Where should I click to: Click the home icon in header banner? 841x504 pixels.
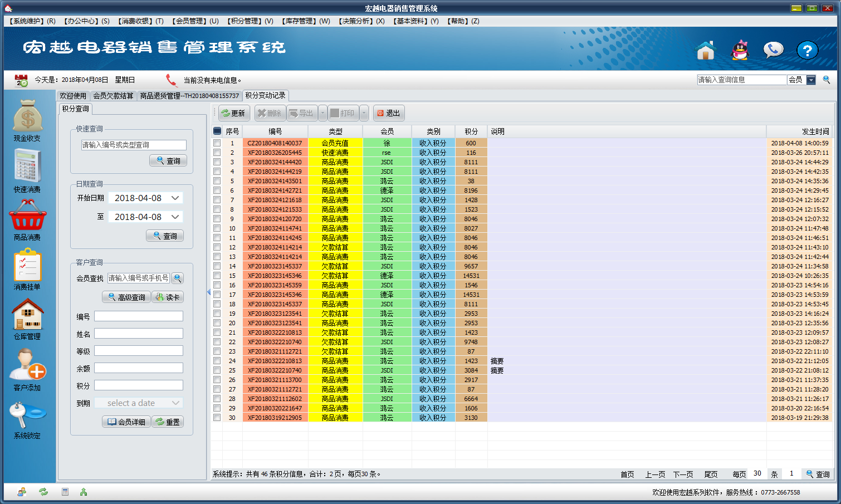[x=706, y=51]
